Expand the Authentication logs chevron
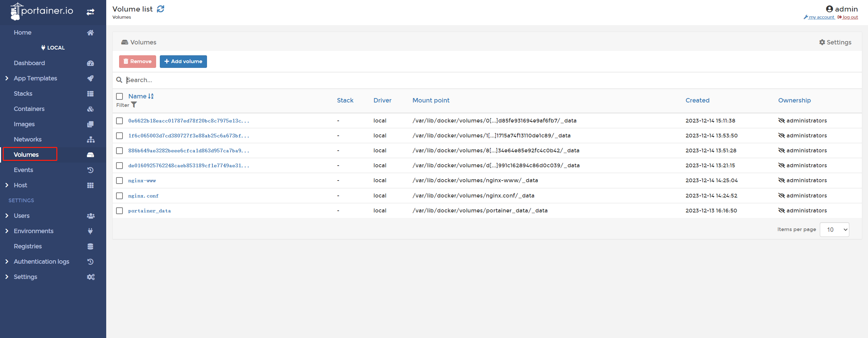The image size is (868, 338). pos(7,262)
